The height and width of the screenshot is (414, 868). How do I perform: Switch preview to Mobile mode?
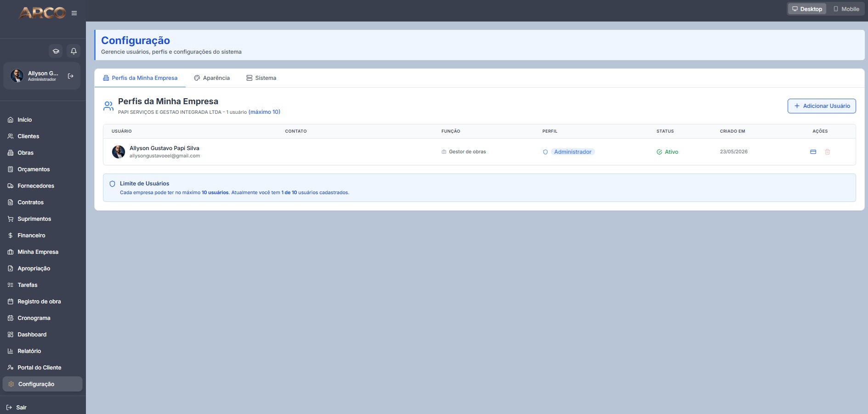[x=846, y=9]
